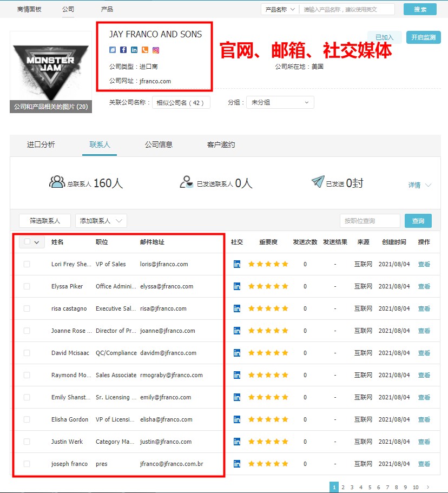Click the paper plane sent-mail icon
This screenshot has height=493, width=448.
(318, 181)
